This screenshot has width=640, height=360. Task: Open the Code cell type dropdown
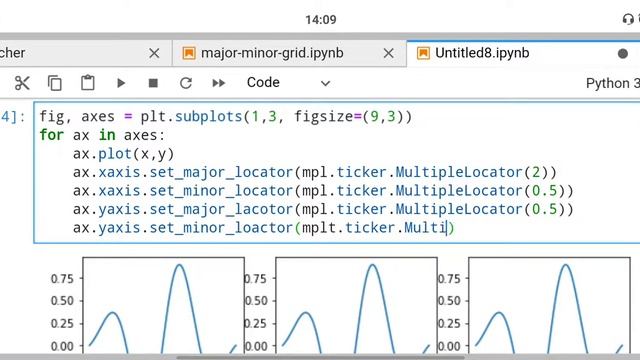[x=288, y=83]
